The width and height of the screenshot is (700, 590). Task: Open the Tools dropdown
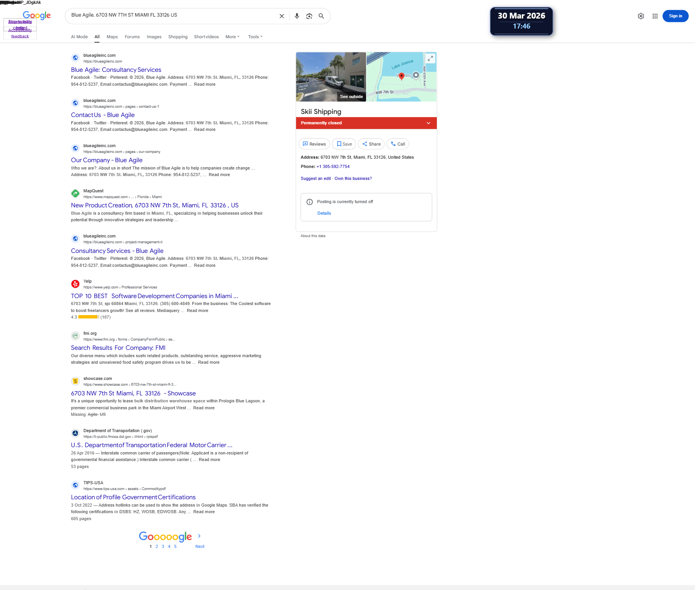click(x=255, y=37)
